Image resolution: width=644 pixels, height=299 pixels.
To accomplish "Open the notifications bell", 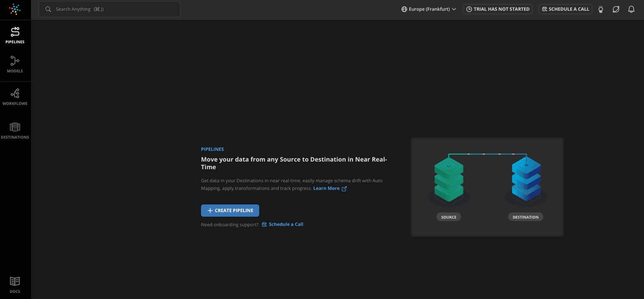I will 631,10.
